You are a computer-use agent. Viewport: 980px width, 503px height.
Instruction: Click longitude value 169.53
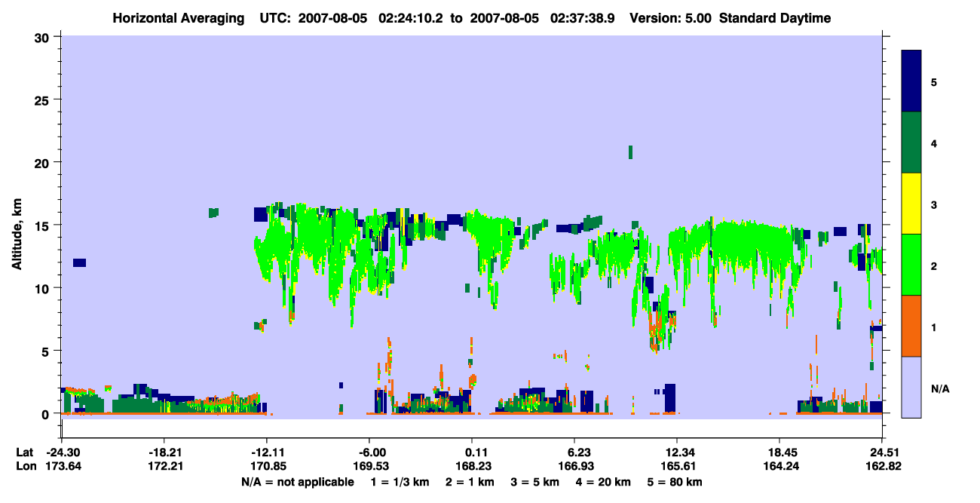coord(369,466)
